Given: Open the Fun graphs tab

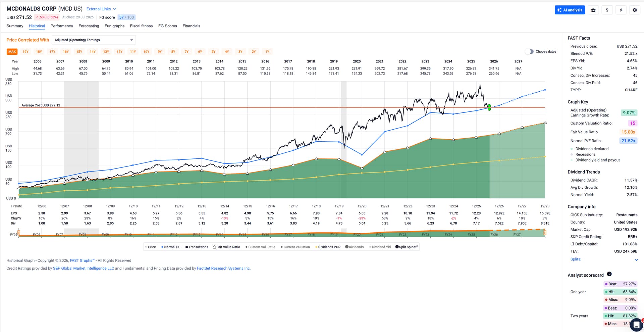Looking at the screenshot, I should click(x=114, y=26).
